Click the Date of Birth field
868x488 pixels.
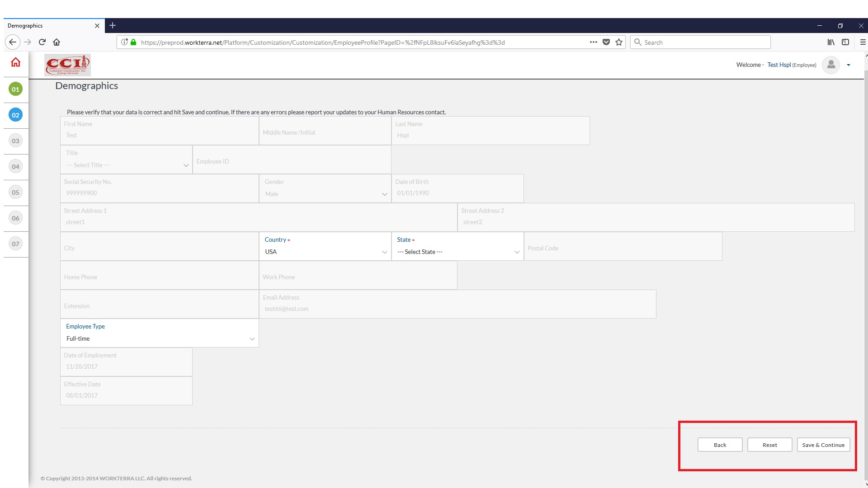point(458,188)
